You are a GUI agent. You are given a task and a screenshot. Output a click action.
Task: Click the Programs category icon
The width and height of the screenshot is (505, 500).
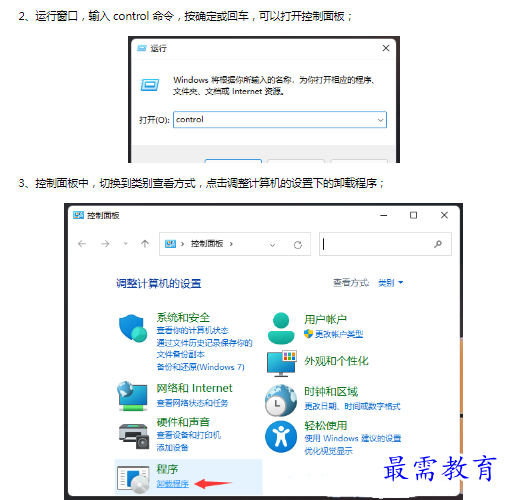coord(133,479)
